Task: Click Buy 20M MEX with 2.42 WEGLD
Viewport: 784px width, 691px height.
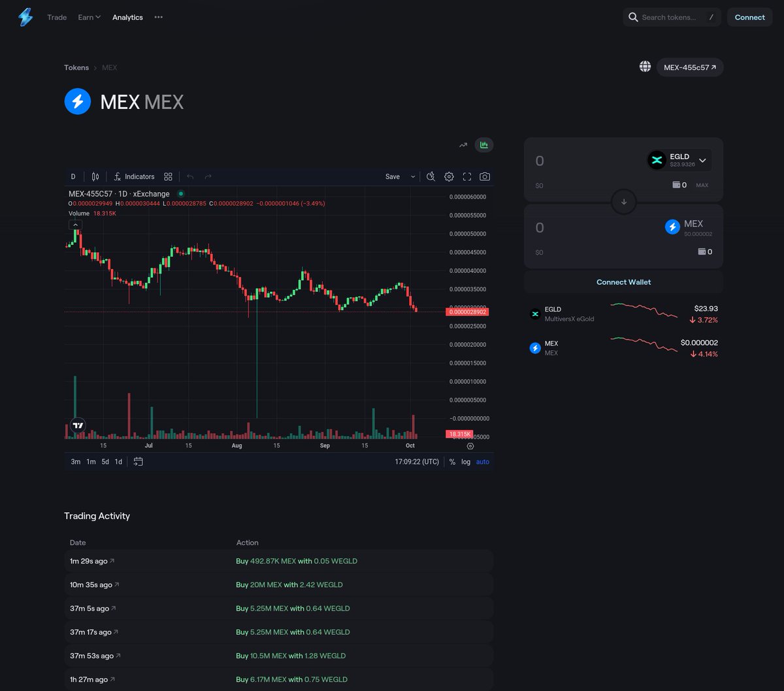Action: point(289,585)
